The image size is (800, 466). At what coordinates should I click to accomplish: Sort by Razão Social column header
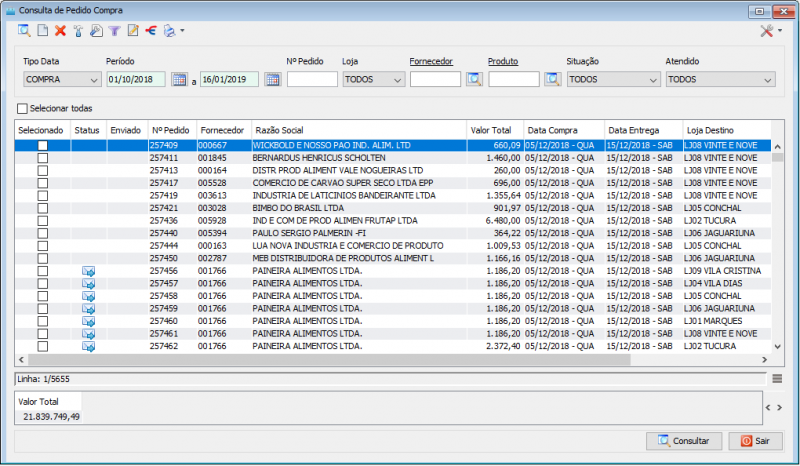[x=359, y=130]
